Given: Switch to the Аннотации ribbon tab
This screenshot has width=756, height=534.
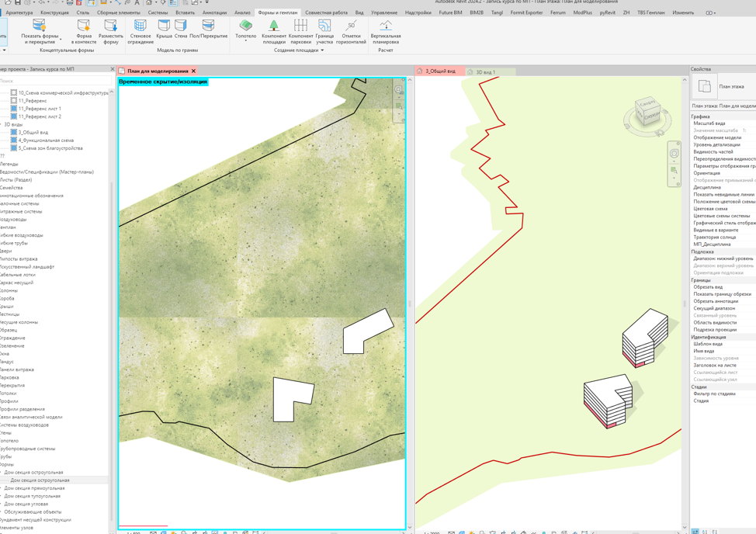Looking at the screenshot, I should pos(214,12).
